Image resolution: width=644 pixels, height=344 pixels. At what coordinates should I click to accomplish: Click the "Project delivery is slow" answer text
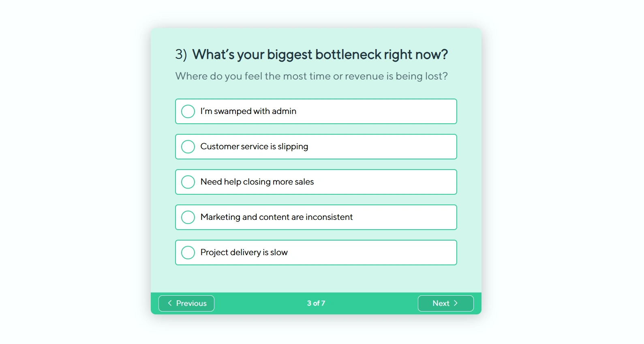click(244, 252)
